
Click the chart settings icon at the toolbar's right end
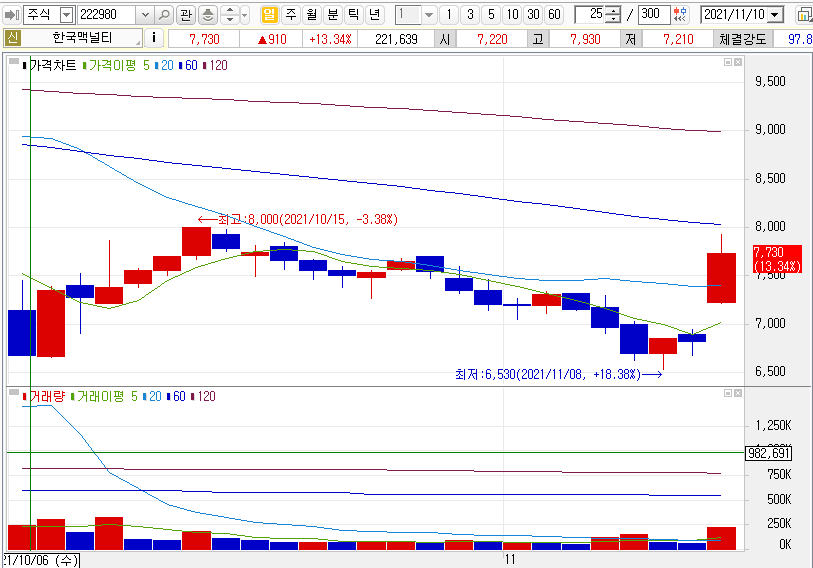pos(804,15)
